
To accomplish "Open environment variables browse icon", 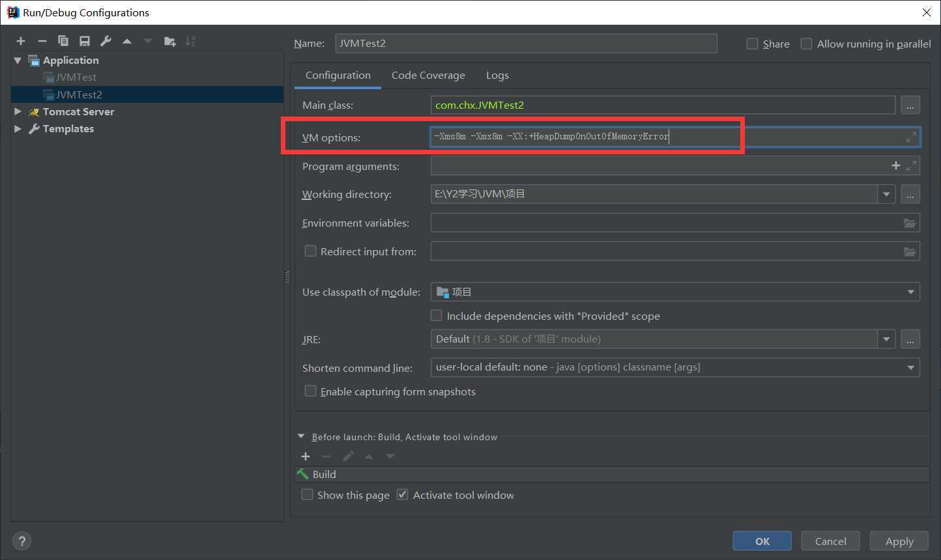I will 910,223.
